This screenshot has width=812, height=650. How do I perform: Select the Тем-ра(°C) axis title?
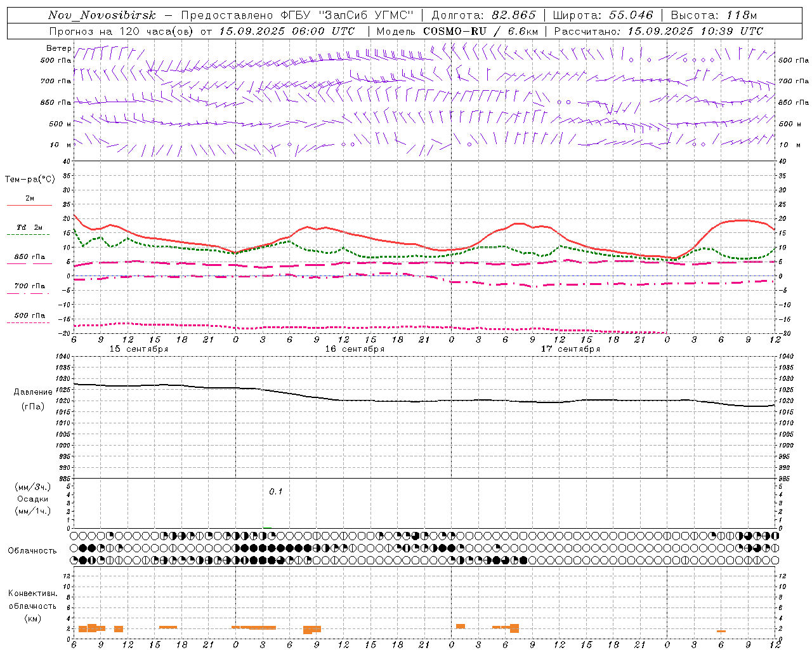coord(30,180)
